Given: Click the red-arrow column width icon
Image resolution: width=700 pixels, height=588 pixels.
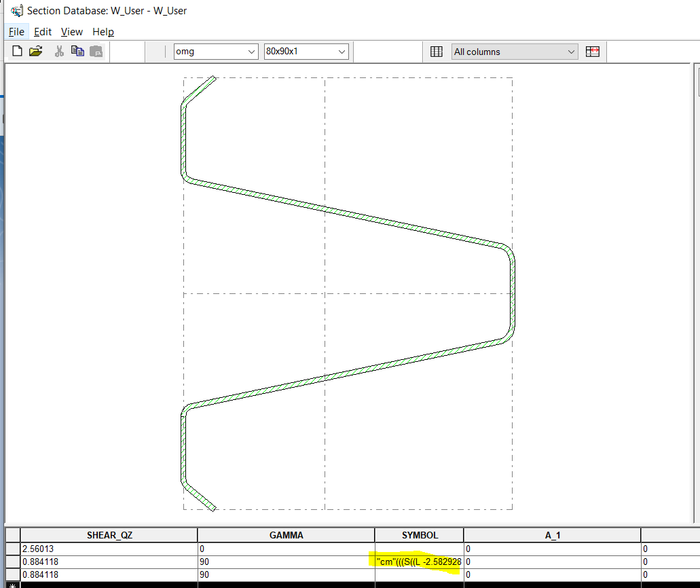Looking at the screenshot, I should (593, 52).
